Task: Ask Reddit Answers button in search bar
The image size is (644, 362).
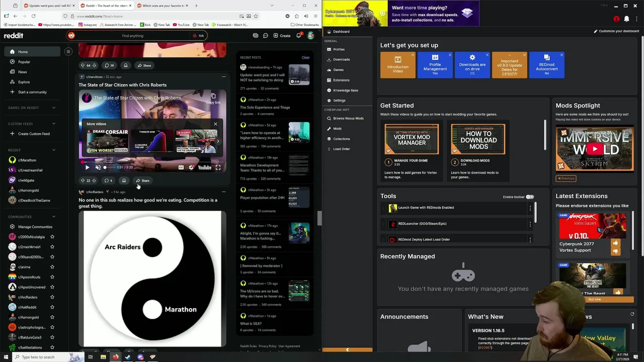Action: tap(198, 36)
